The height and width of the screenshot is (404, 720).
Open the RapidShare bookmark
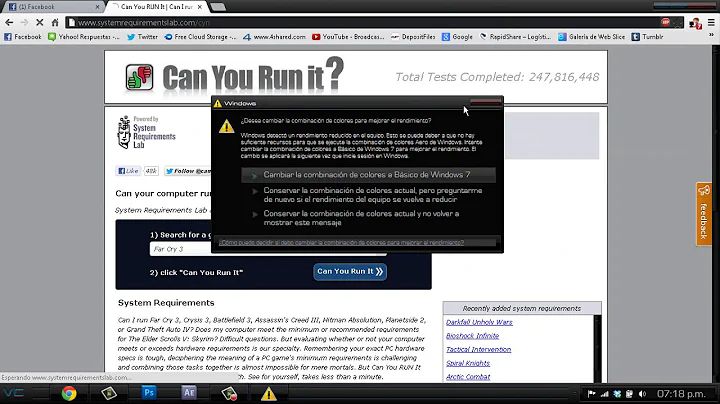coord(515,37)
